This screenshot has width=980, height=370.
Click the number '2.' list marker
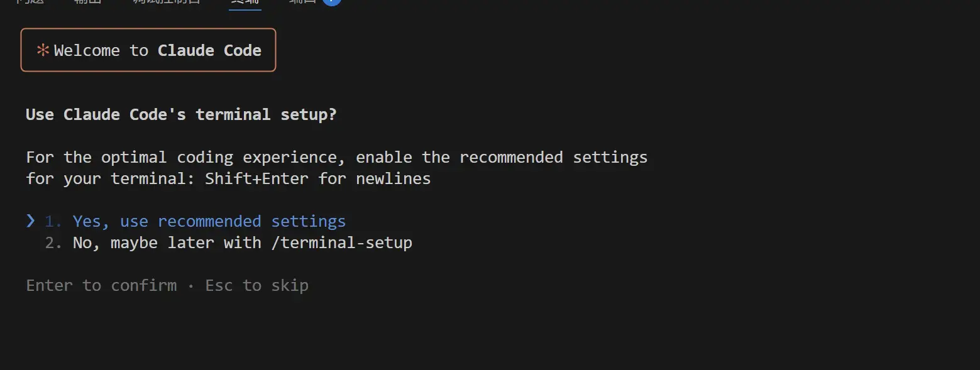coord(53,242)
